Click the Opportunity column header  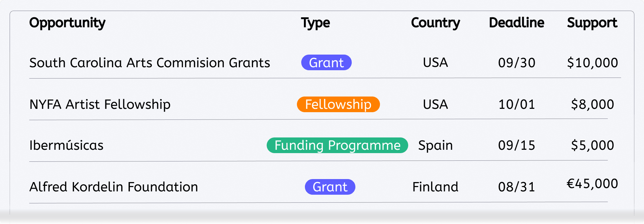click(x=67, y=23)
